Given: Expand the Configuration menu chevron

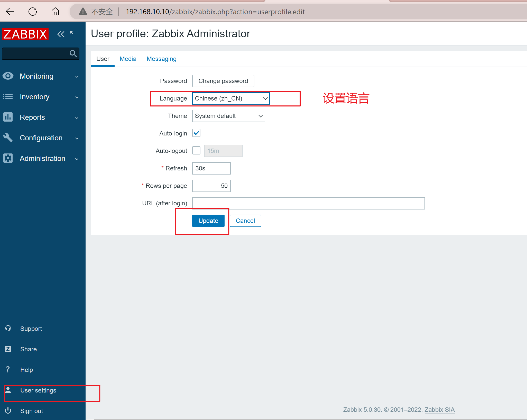Looking at the screenshot, I should pyautogui.click(x=77, y=138).
